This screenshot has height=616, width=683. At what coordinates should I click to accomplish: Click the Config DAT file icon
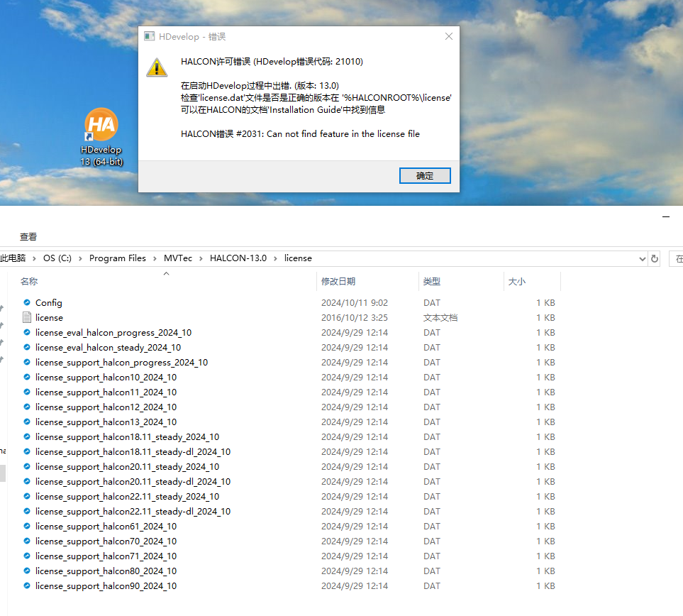point(27,302)
